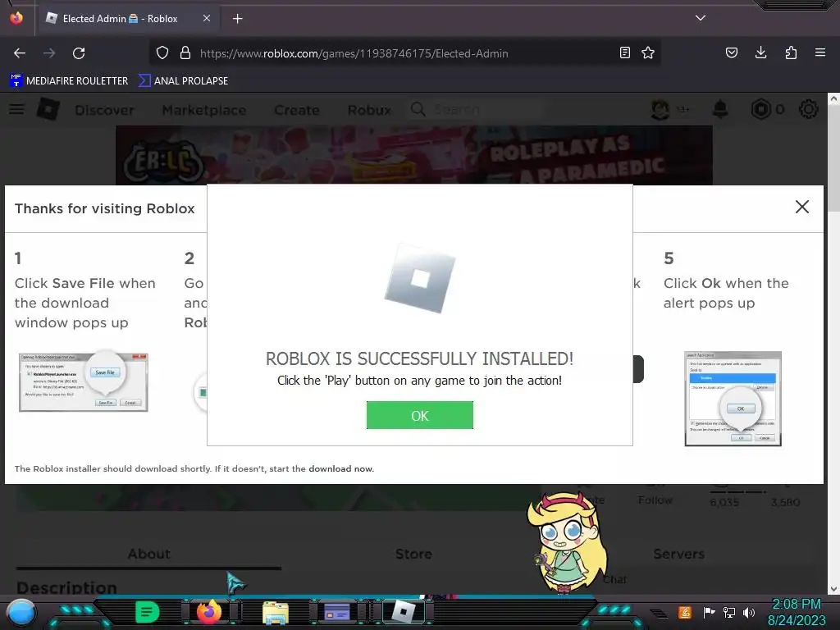Open the volume speaker tray icon
The image size is (840, 630).
[x=749, y=612]
